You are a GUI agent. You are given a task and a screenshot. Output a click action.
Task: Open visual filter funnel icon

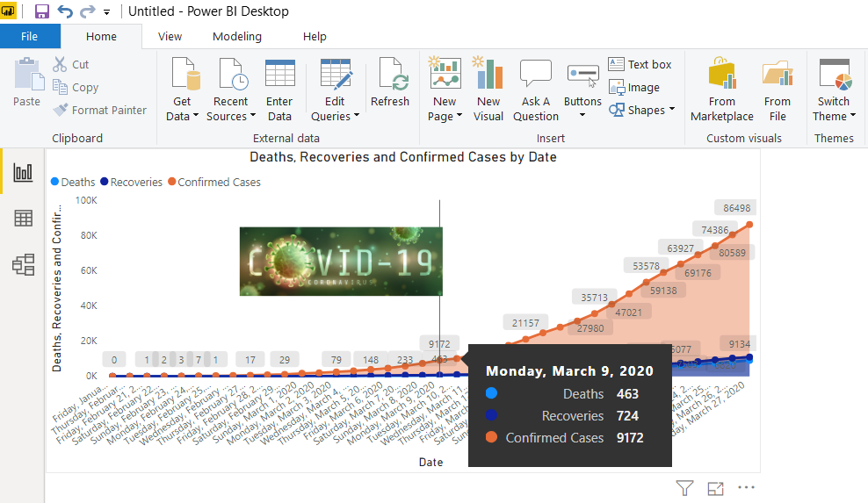[x=684, y=488]
